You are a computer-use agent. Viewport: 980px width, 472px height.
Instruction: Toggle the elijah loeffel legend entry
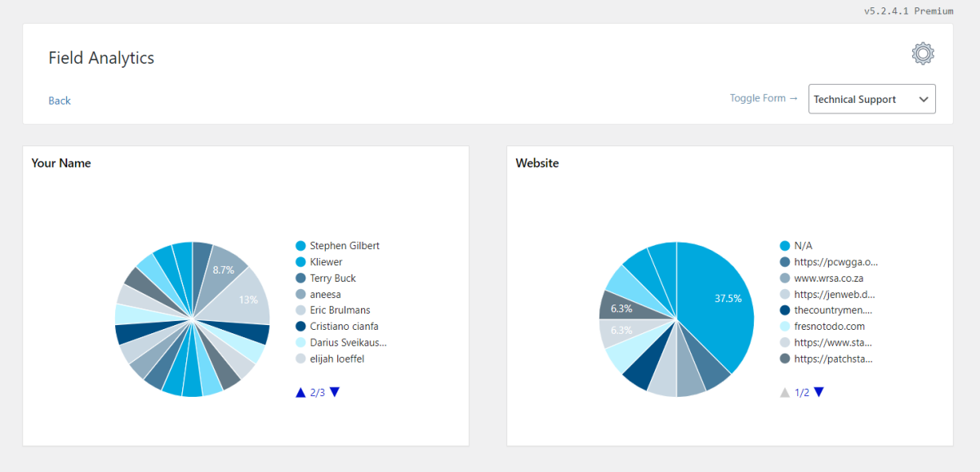click(332, 359)
